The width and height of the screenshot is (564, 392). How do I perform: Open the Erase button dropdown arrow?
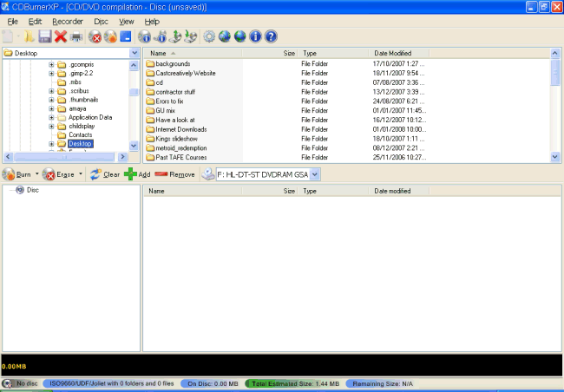[x=81, y=174]
